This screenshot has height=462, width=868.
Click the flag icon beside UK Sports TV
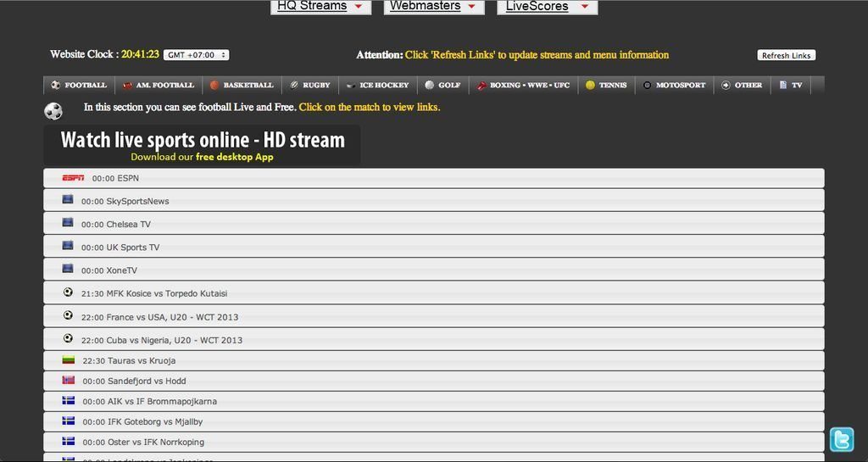[68, 245]
